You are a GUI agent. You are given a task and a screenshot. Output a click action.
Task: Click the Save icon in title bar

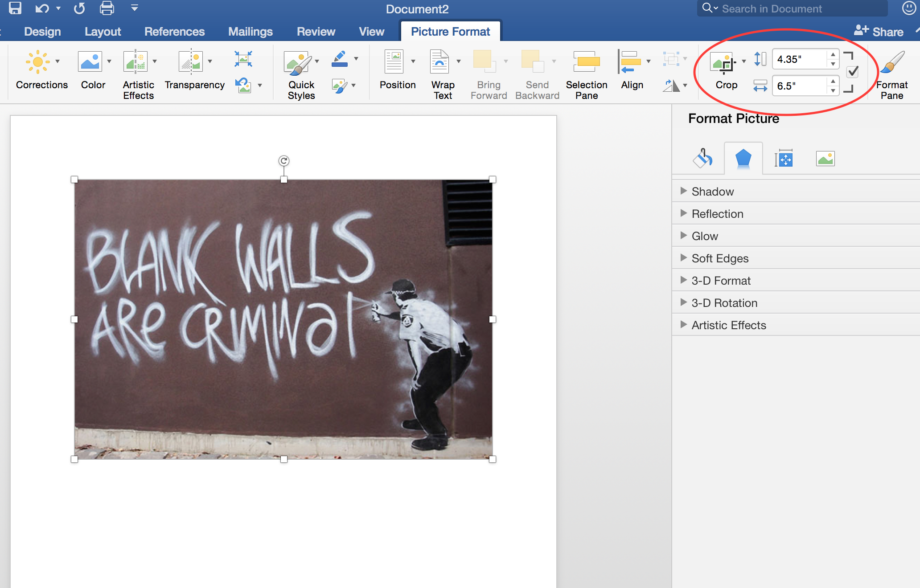tap(15, 8)
